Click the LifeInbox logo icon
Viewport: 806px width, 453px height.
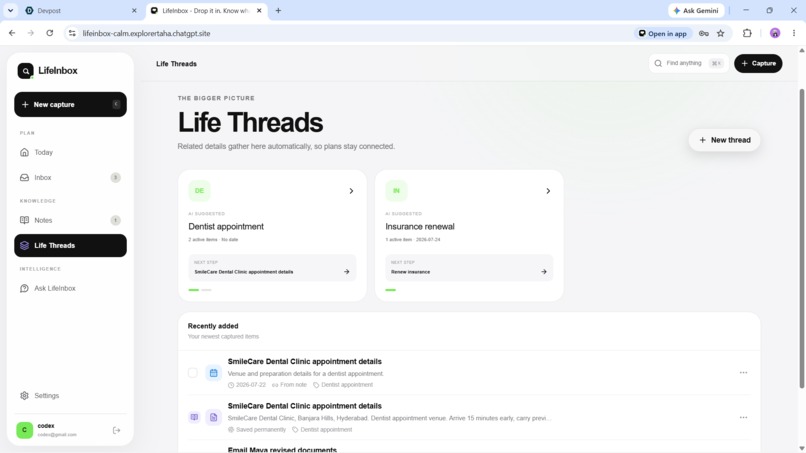point(25,71)
